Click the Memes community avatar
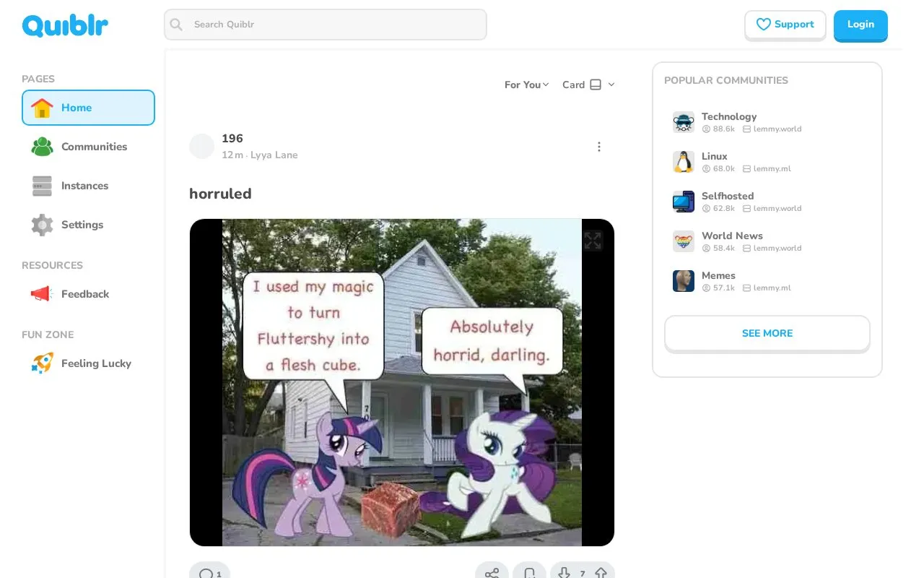 click(x=684, y=281)
